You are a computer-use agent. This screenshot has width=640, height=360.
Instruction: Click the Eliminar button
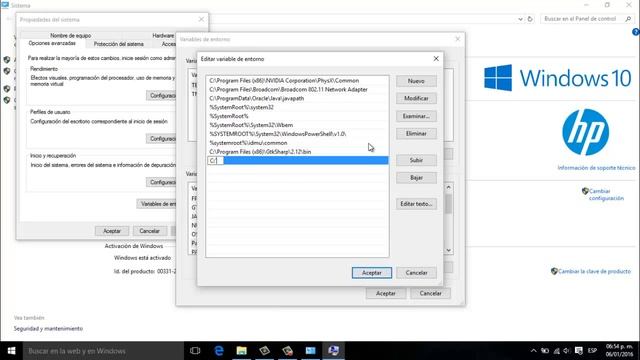416,133
